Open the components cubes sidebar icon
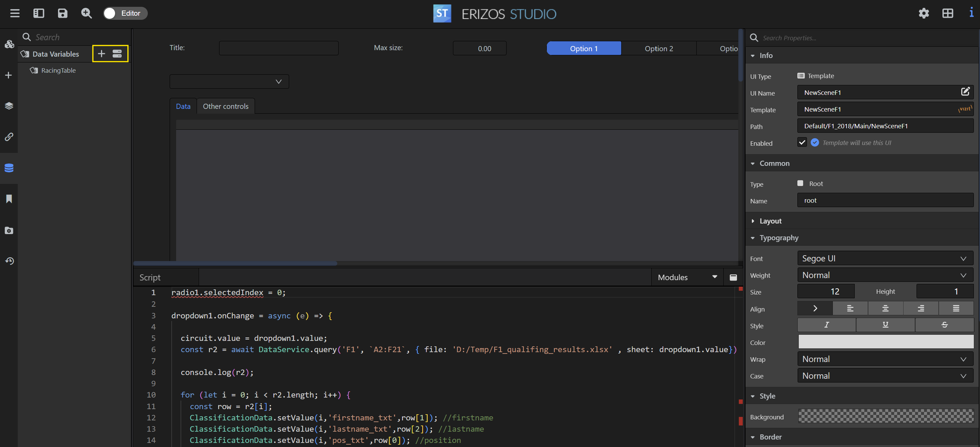 [9, 44]
